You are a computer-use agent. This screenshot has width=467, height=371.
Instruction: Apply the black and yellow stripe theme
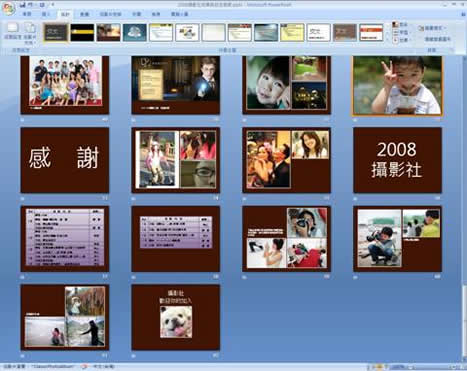tap(82, 33)
